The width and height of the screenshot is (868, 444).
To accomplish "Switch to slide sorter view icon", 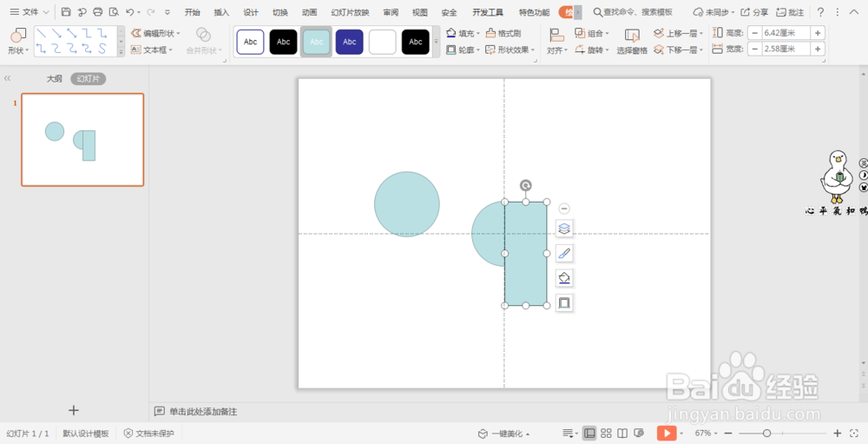I will click(606, 433).
